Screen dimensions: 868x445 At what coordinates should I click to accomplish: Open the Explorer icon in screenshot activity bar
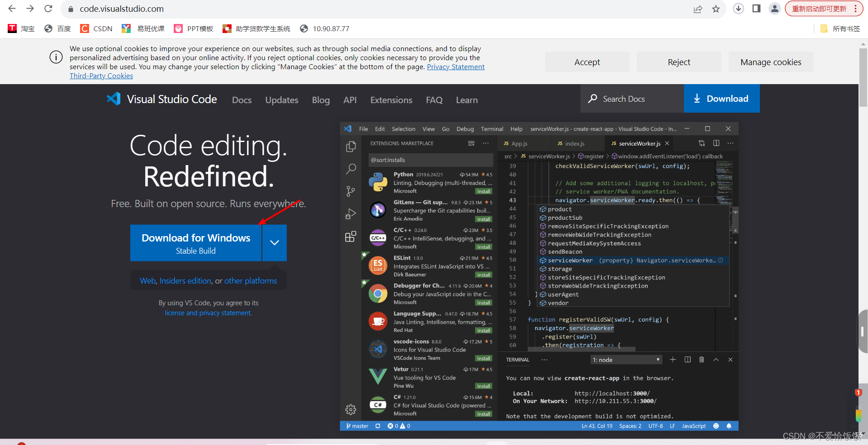[351, 147]
